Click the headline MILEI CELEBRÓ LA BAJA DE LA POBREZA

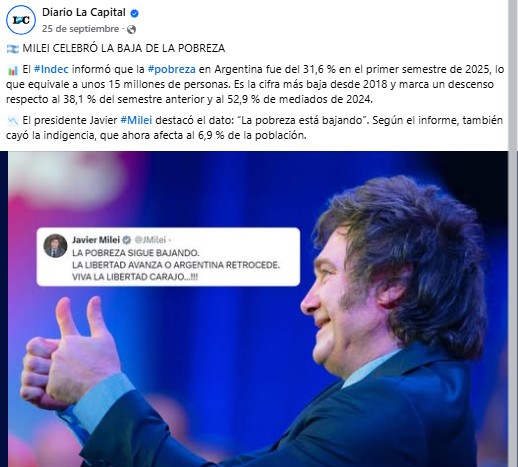124,48
